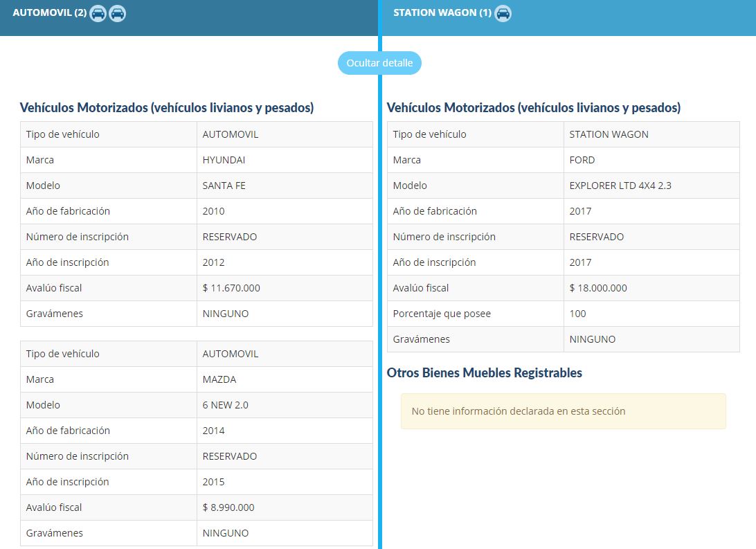Viewport: 756px width, 549px height.
Task: Click the car icon beside STATION WAGON (1)
Action: [x=503, y=13]
